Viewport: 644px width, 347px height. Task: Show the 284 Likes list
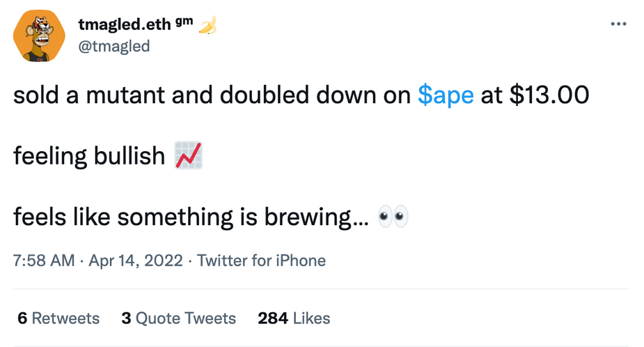(294, 318)
